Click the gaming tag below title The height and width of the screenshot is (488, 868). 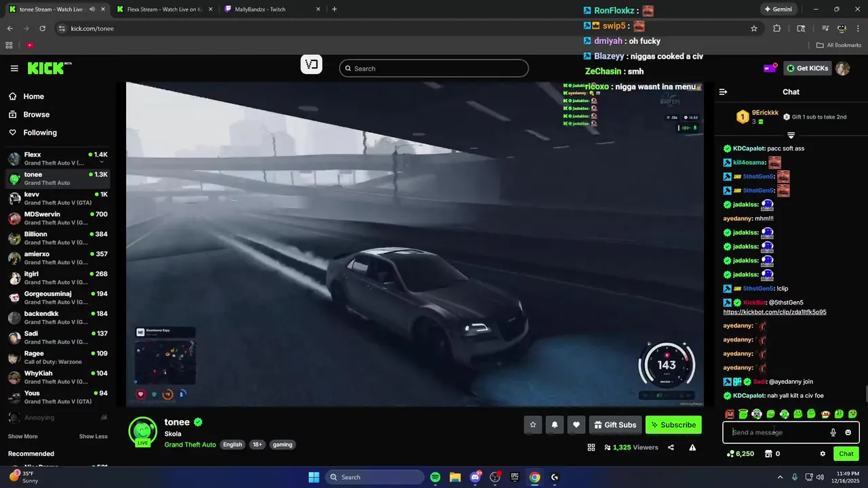282,445
